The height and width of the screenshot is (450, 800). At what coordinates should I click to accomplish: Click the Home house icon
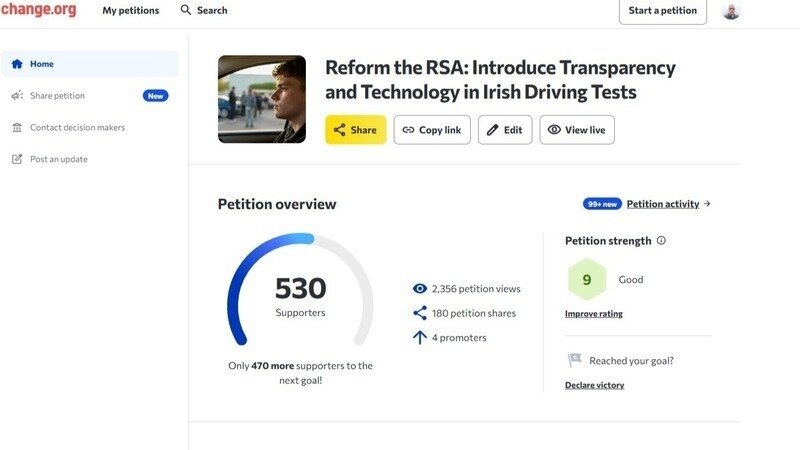point(17,64)
